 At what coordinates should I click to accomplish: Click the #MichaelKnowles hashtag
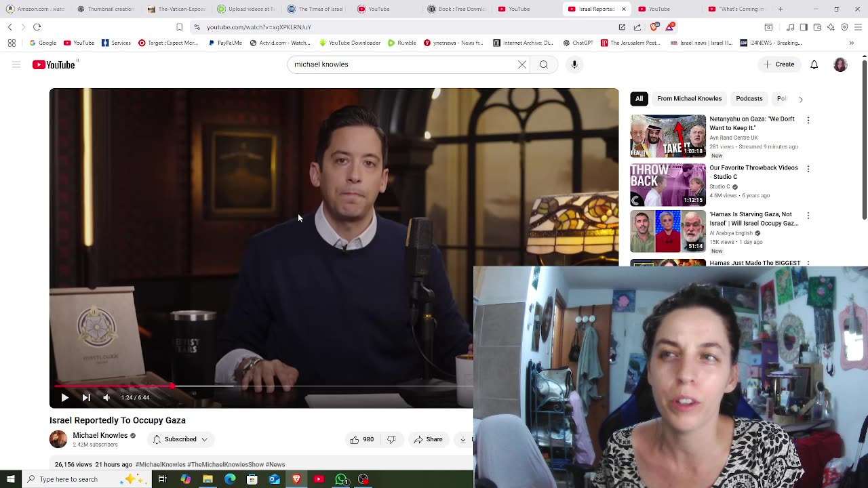click(x=160, y=464)
